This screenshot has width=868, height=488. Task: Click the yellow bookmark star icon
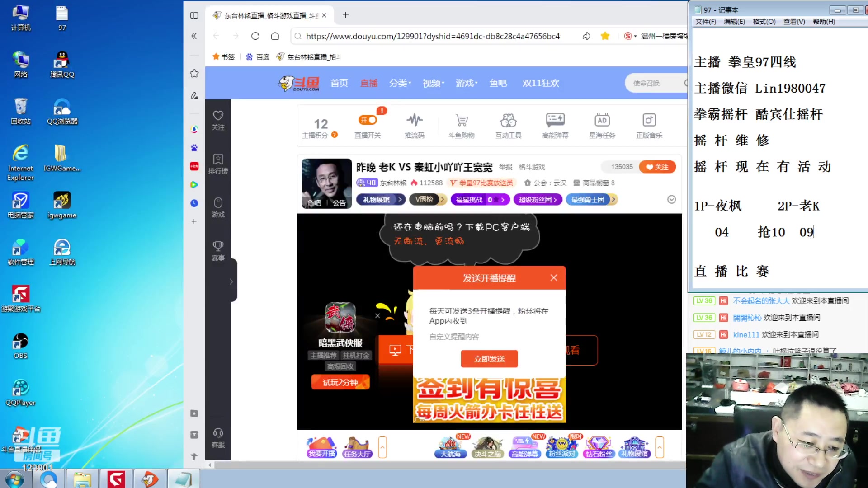[605, 36]
